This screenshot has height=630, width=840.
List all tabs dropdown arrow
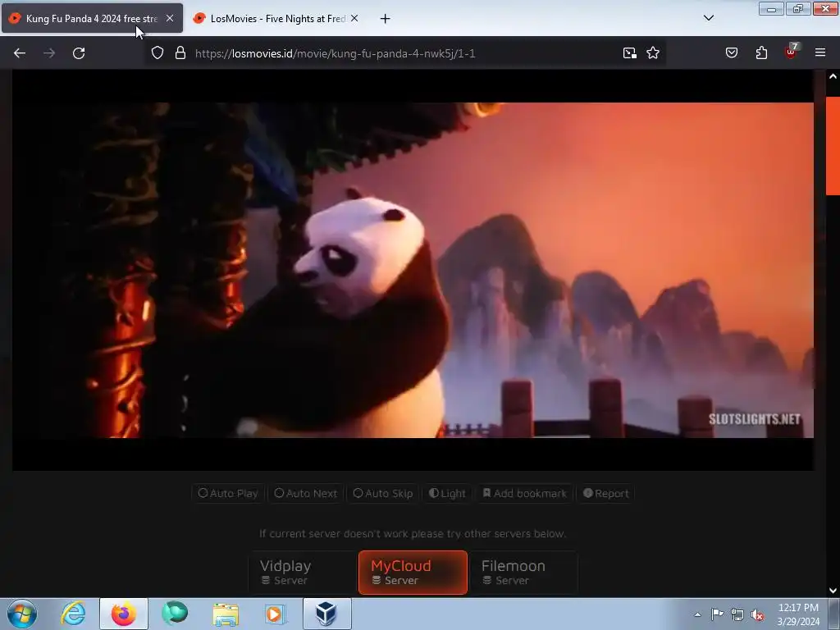click(x=708, y=18)
